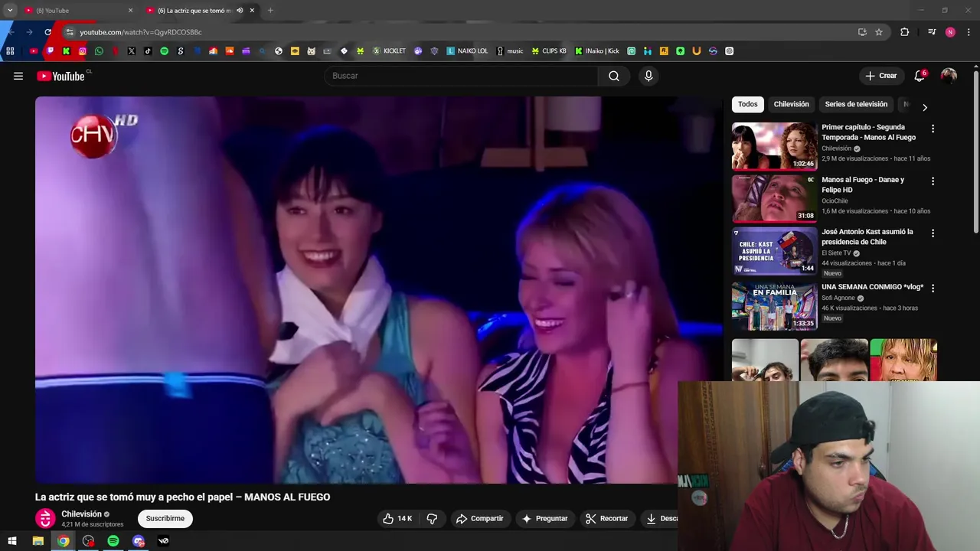Viewport: 980px width, 551px height.
Task: Switch to the first YouTube browser tab
Action: click(77, 11)
